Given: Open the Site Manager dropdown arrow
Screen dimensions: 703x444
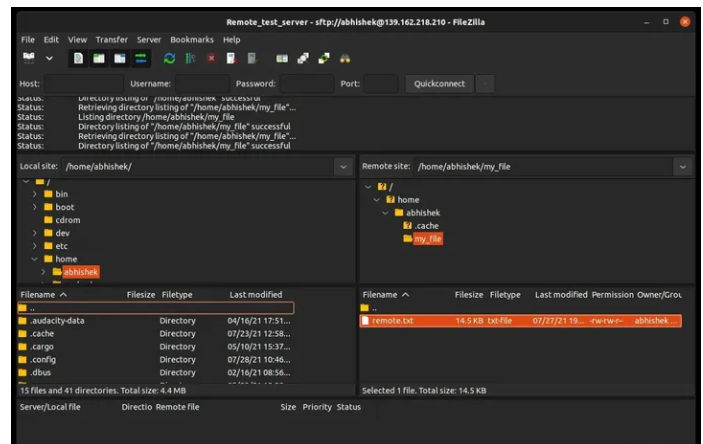Looking at the screenshot, I should [x=49, y=58].
